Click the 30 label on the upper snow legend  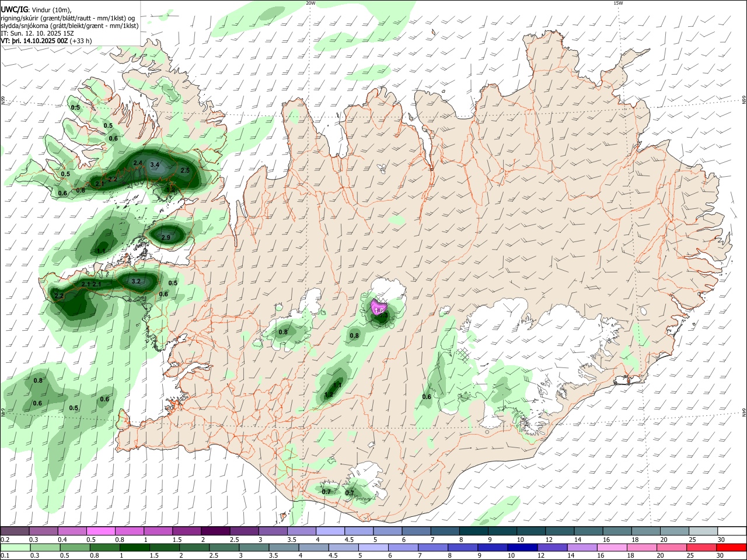coord(721,540)
